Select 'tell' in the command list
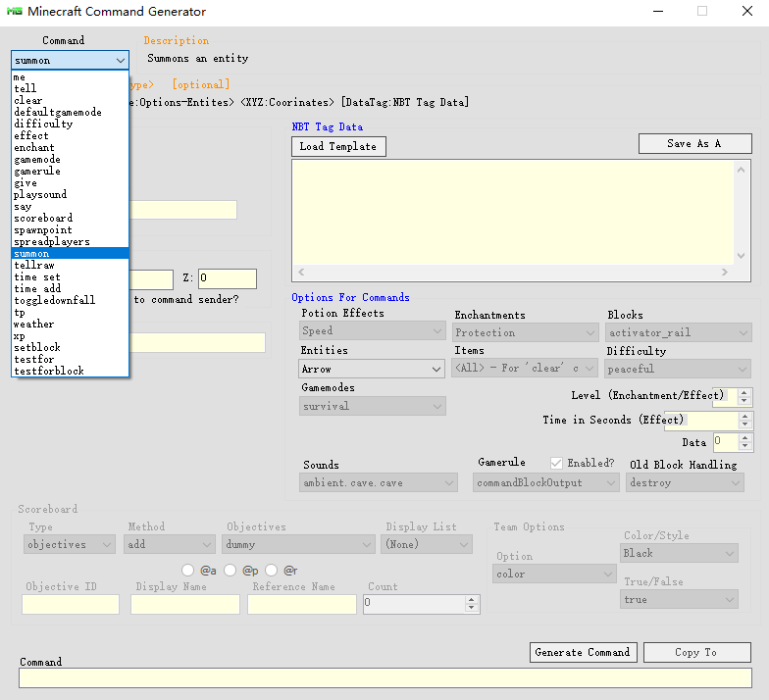The image size is (769, 700). (x=71, y=88)
